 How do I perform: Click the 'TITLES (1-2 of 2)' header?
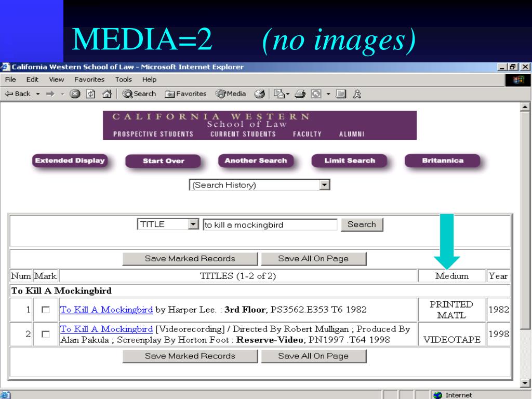[238, 276]
